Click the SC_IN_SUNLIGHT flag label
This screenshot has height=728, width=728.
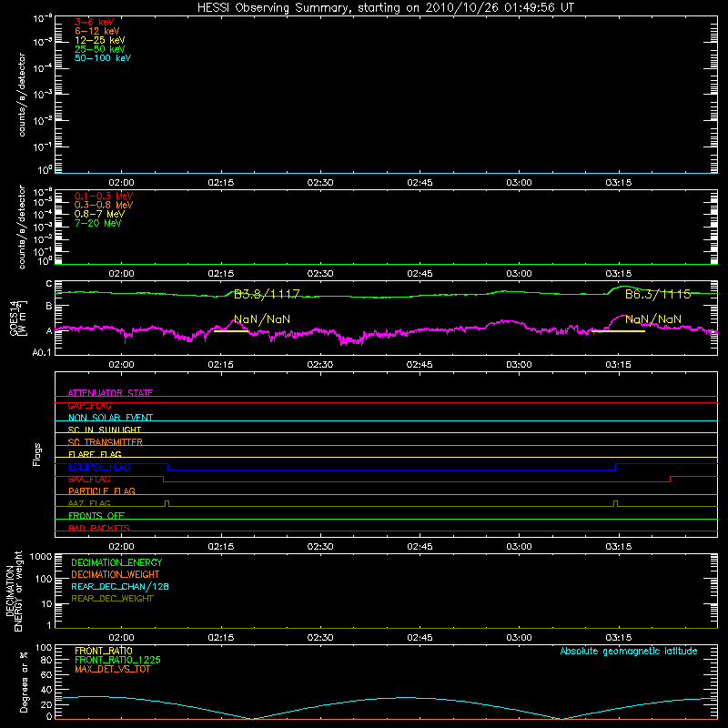(105, 430)
